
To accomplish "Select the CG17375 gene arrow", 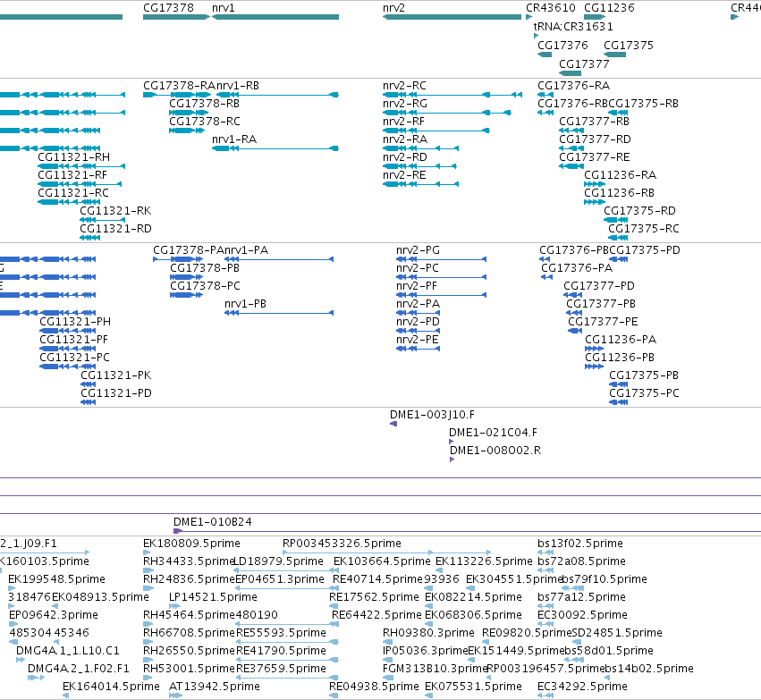I will pyautogui.click(x=614, y=55).
